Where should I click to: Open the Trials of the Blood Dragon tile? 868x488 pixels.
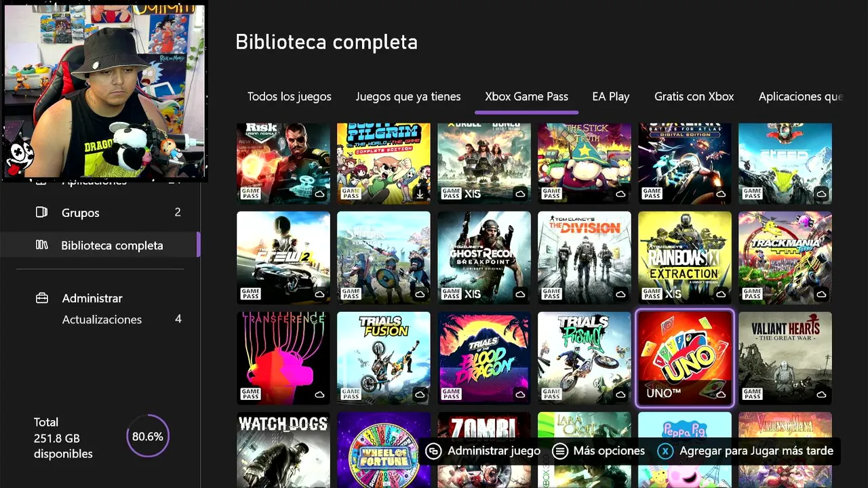point(484,359)
